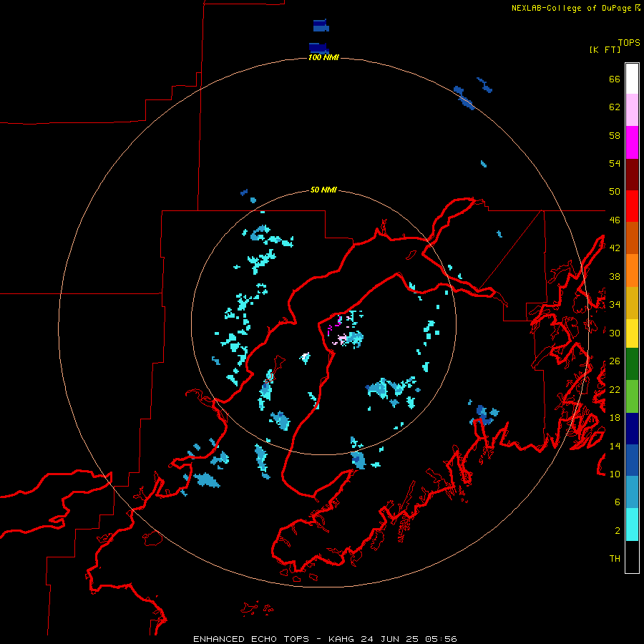
Task: Select the dark maroon legend swatch
Action: (x=632, y=175)
